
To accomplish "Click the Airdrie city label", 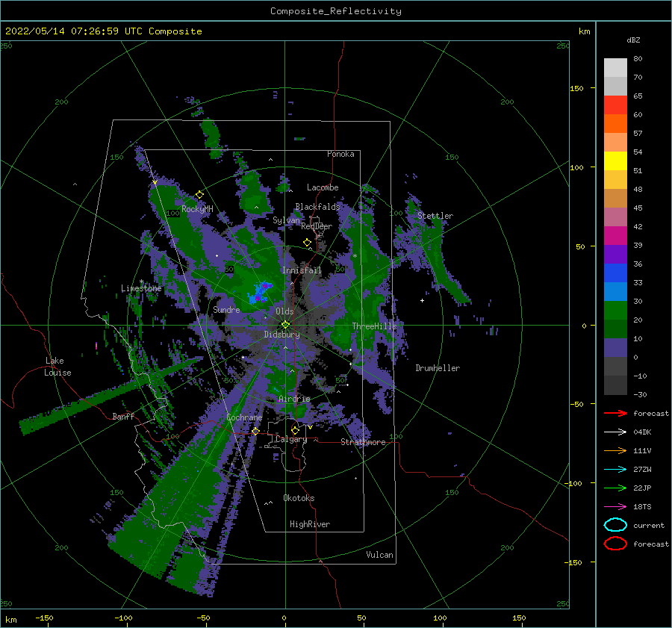I will pyautogui.click(x=294, y=399).
